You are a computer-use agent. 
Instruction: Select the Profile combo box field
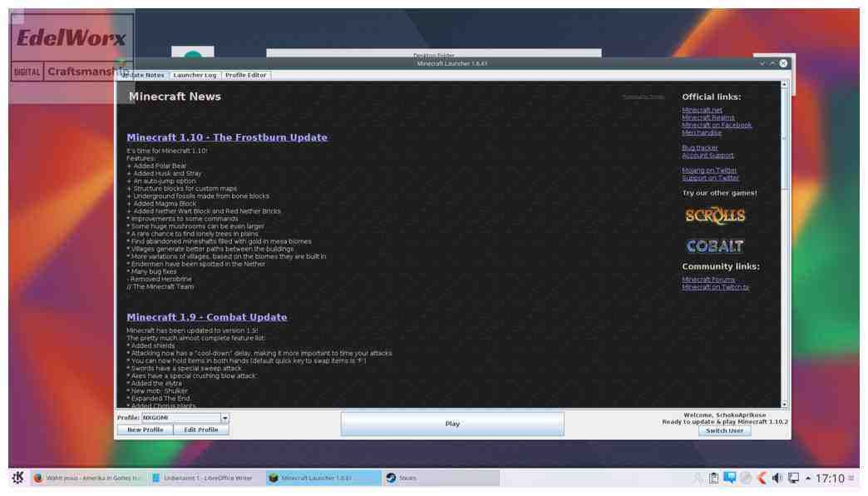[185, 418]
